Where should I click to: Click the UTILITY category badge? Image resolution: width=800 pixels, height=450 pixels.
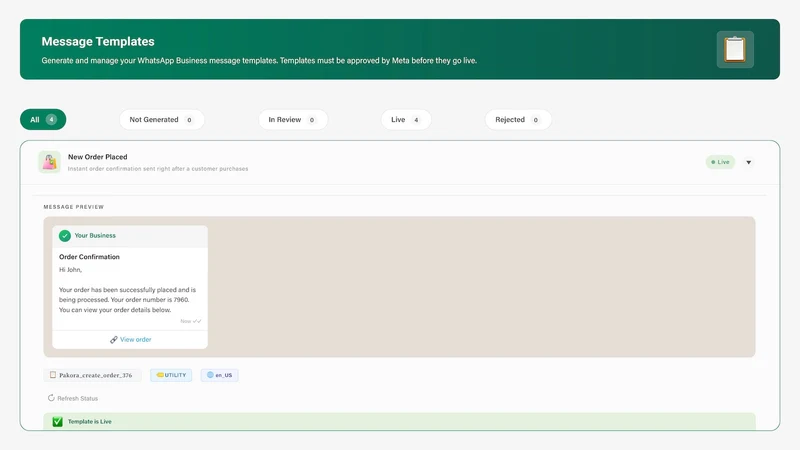pyautogui.click(x=171, y=375)
